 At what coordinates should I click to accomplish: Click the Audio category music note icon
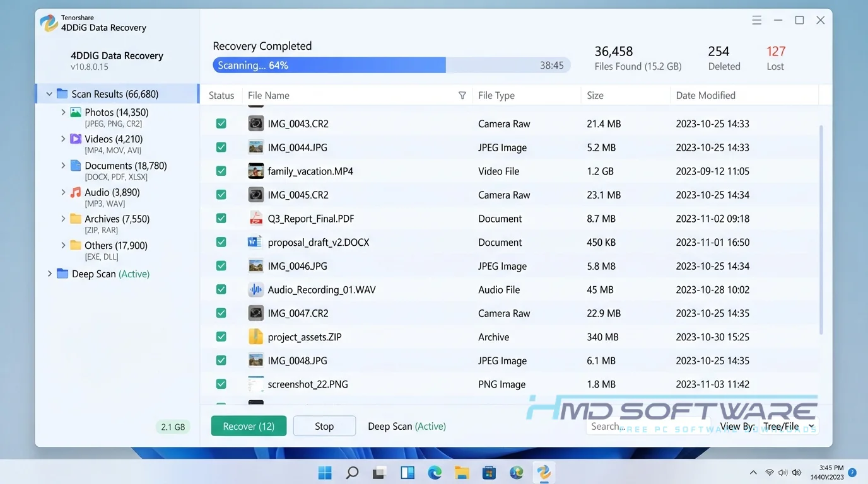click(76, 192)
